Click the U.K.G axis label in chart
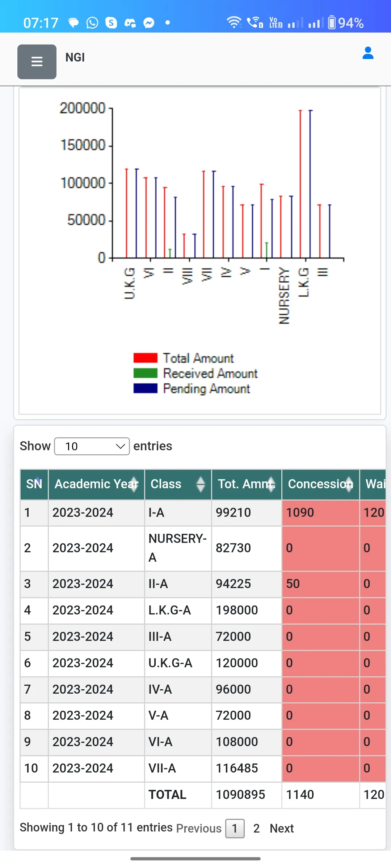 [x=130, y=284]
